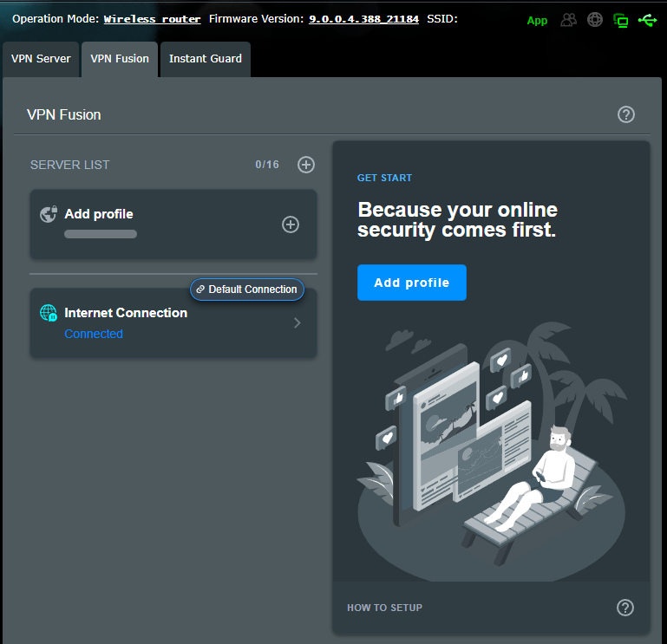
Task: Expand Internet Connection using the chevron arrow
Action: (x=297, y=323)
